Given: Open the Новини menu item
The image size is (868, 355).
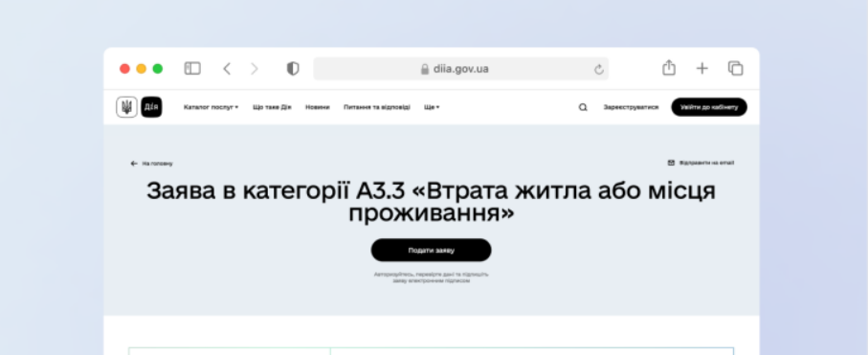Looking at the screenshot, I should pos(317,107).
